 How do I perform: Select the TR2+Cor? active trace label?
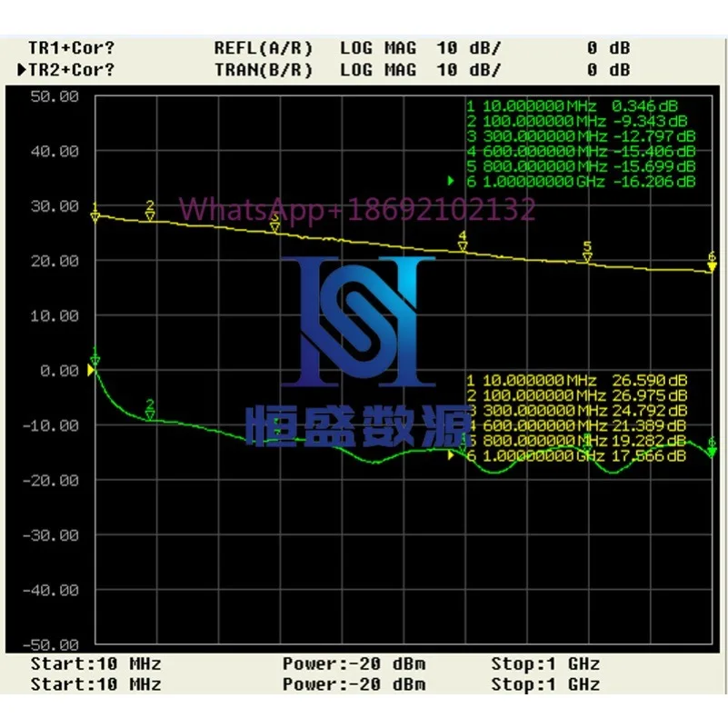pos(71,70)
